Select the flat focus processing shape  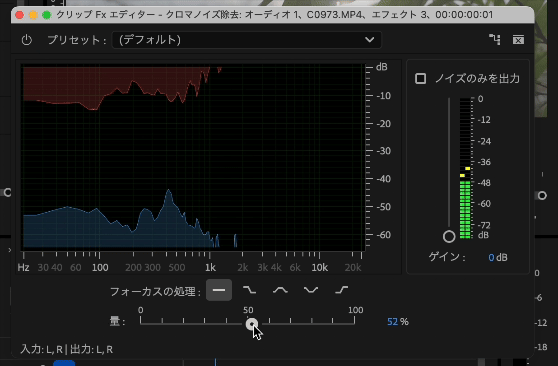click(219, 290)
